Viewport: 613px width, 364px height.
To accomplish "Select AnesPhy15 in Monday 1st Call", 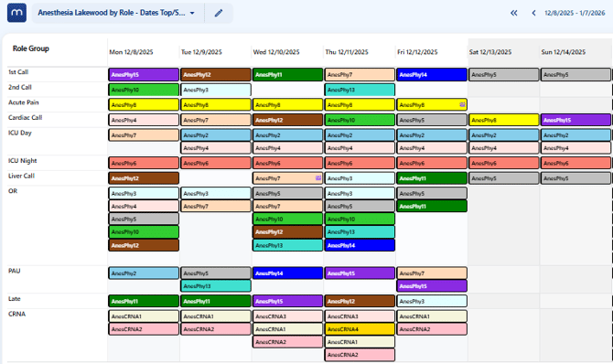I will coord(144,75).
